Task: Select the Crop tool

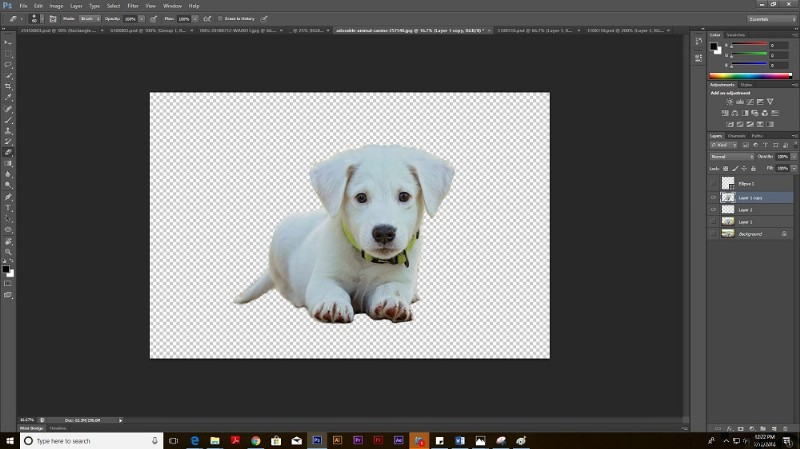Action: [8, 87]
